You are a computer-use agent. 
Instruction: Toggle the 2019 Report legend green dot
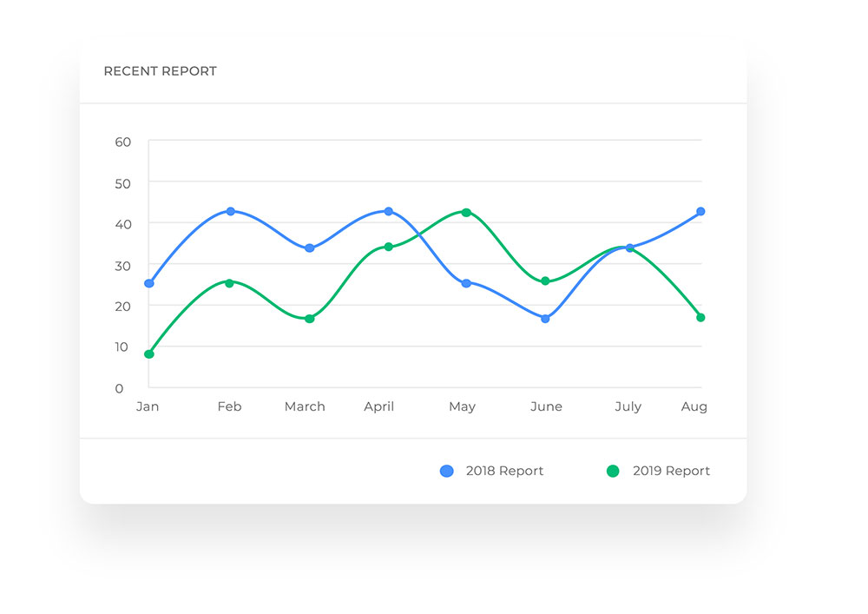pyautogui.click(x=613, y=471)
